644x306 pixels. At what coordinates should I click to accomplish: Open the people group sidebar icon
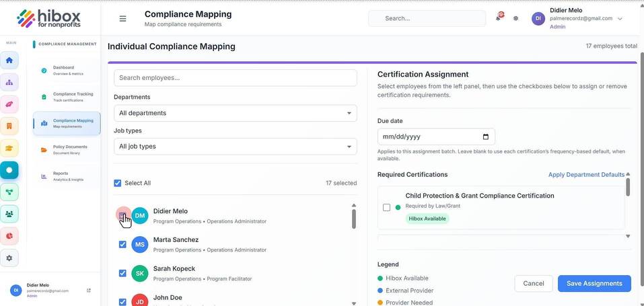tap(9, 214)
